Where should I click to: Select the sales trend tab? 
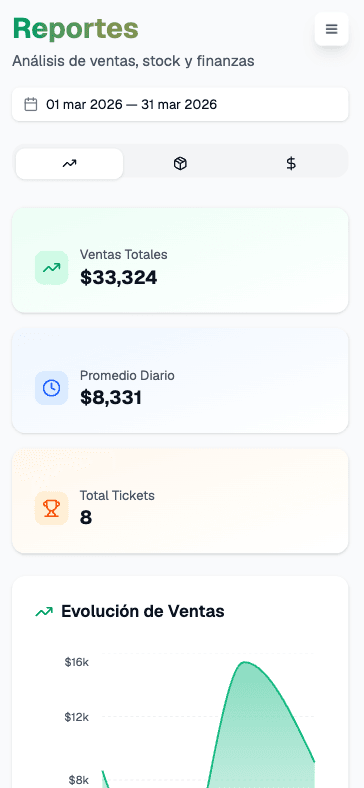pyautogui.click(x=69, y=163)
